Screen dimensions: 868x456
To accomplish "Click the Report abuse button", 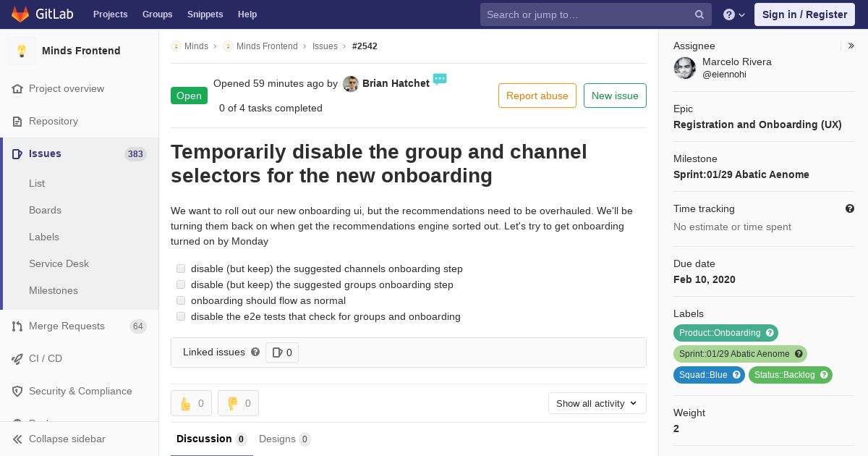I will [537, 96].
